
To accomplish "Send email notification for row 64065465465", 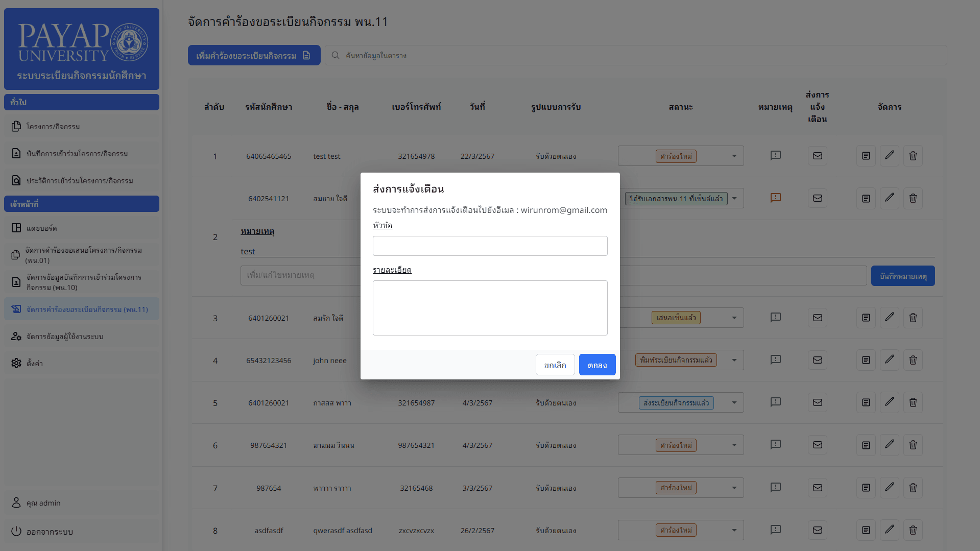I will point(817,156).
